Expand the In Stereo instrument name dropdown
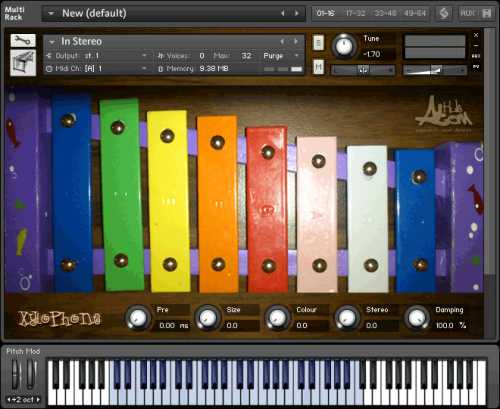The width and height of the screenshot is (500, 409). [52, 42]
